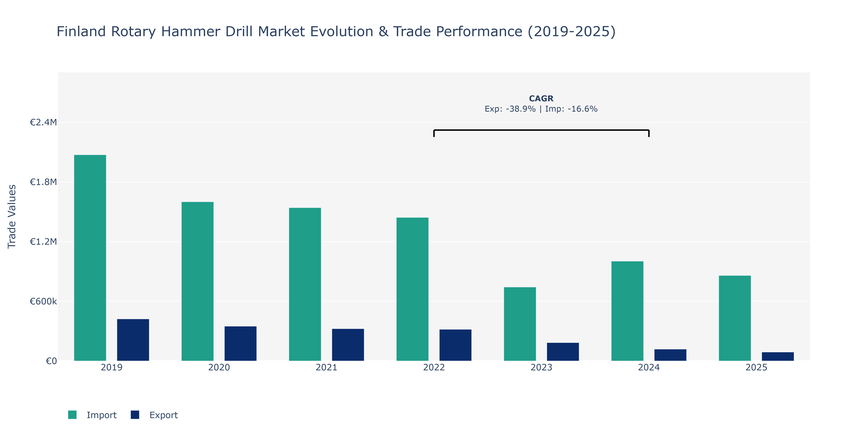
Task: Select the 2020 Export bar
Action: click(241, 344)
